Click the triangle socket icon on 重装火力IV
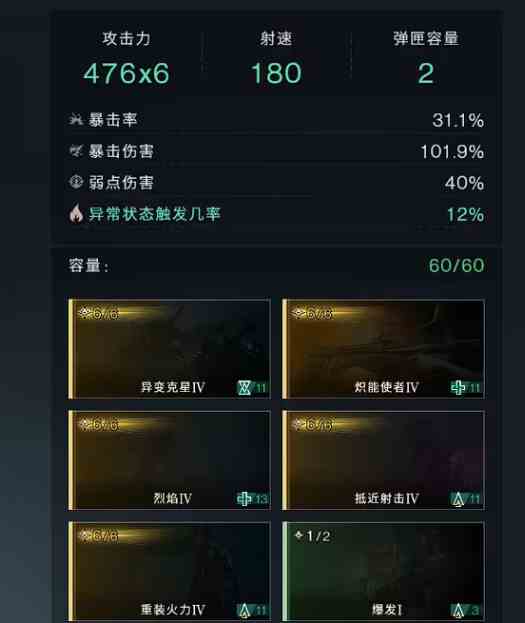The image size is (525, 623). [244, 610]
